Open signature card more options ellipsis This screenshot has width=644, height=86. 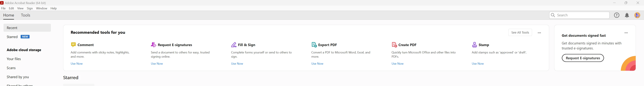point(626,33)
